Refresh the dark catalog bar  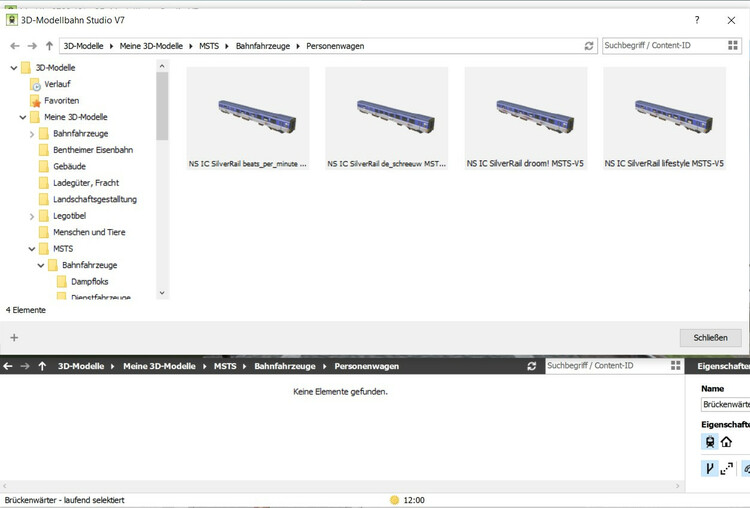pos(531,366)
